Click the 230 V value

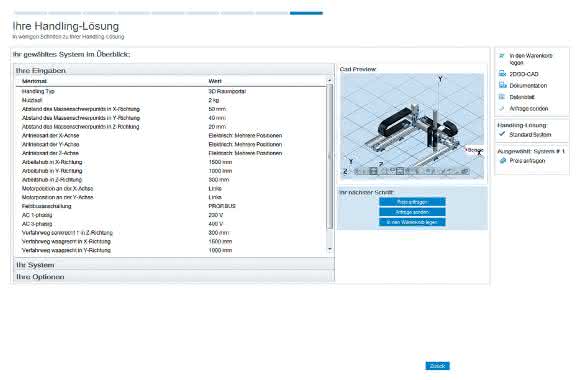tap(216, 215)
